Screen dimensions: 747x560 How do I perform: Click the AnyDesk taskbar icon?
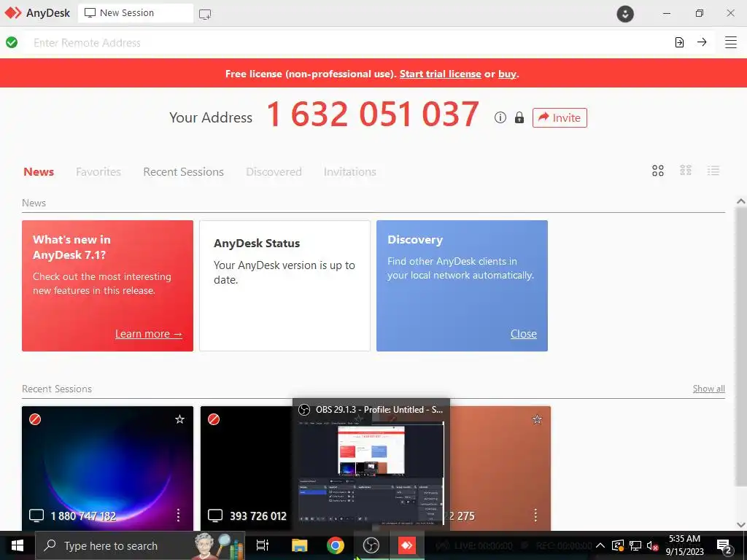pyautogui.click(x=407, y=545)
